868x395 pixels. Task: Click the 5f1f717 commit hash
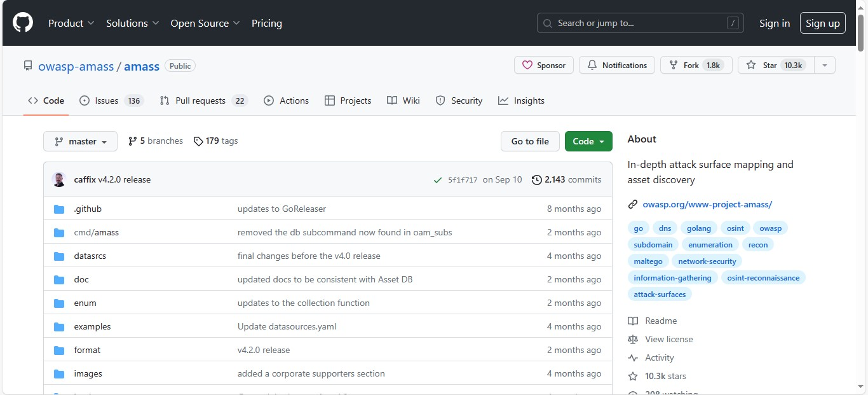tap(463, 180)
